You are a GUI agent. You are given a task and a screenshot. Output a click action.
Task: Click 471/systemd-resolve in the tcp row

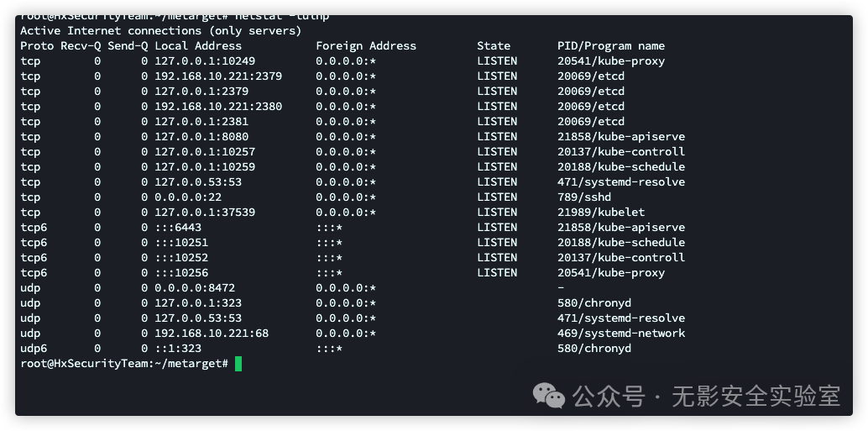(x=621, y=182)
